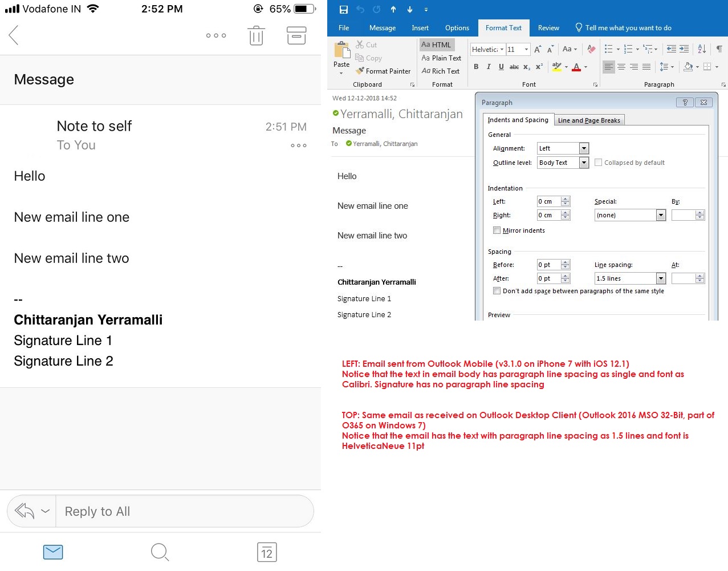Enable the Mirror indents checkbox
Image resolution: width=728 pixels, height=571 pixels.
497,230
